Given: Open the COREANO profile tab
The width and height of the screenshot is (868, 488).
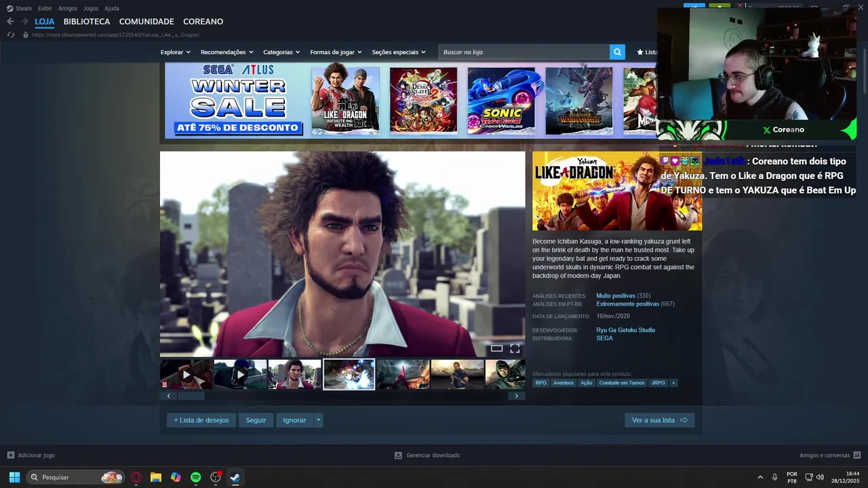Looking at the screenshot, I should click(x=203, y=22).
